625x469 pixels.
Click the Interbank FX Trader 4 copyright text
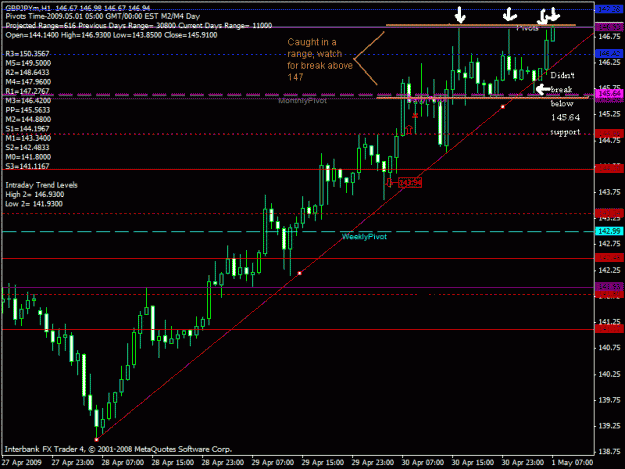pos(118,449)
